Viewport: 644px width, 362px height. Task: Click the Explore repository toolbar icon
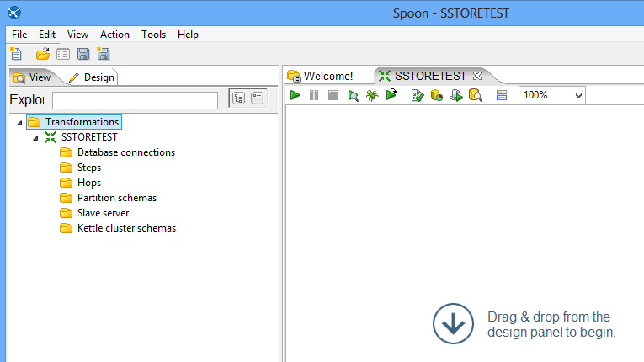pyautogui.click(x=63, y=54)
